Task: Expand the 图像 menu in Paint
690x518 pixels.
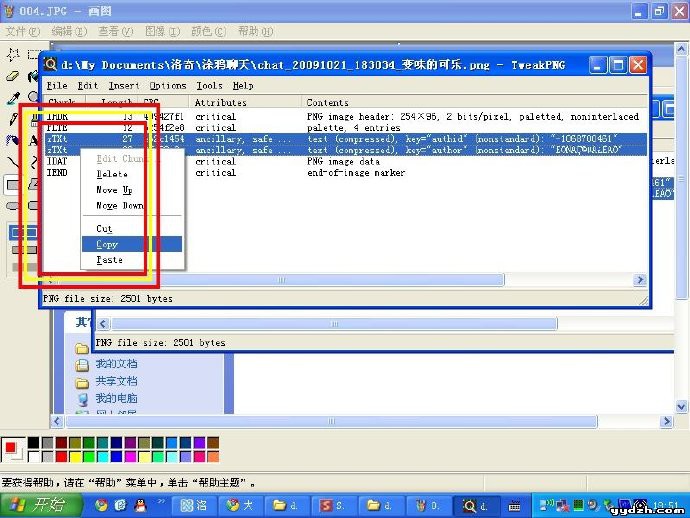Action: tap(156, 31)
